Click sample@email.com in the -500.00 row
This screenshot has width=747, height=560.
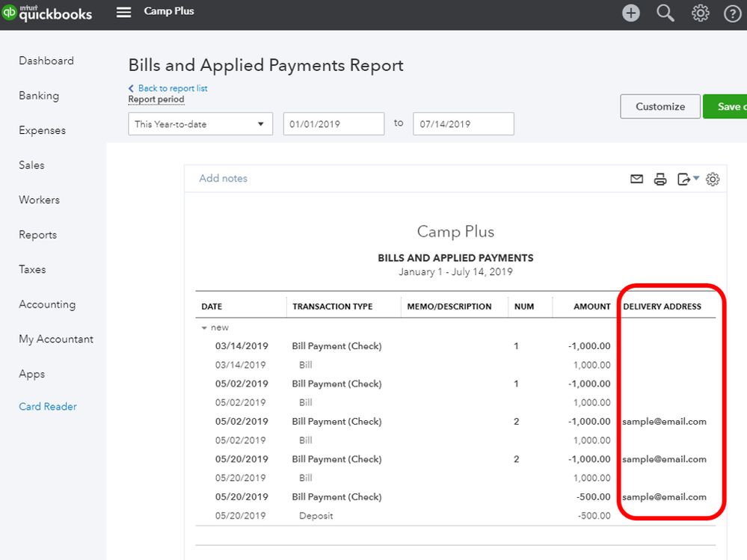tap(664, 497)
